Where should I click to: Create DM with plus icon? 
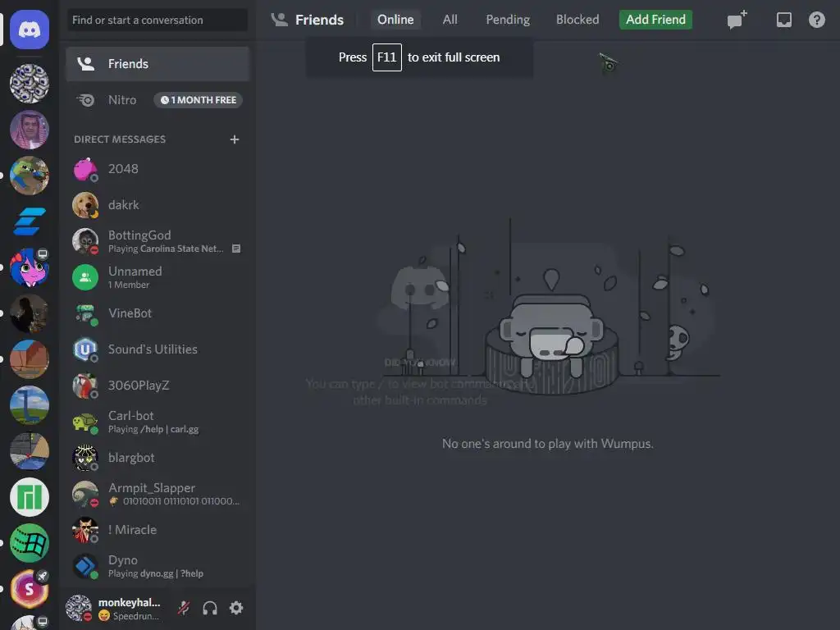(x=234, y=139)
